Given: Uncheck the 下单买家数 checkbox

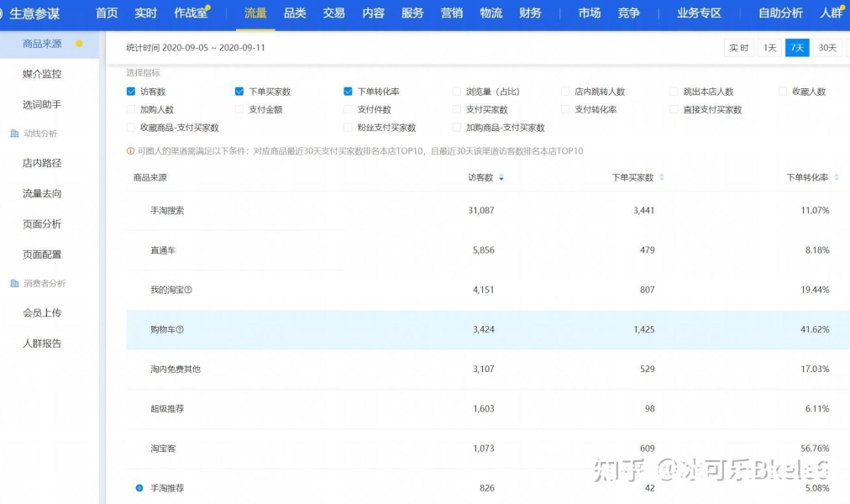Looking at the screenshot, I should (239, 92).
